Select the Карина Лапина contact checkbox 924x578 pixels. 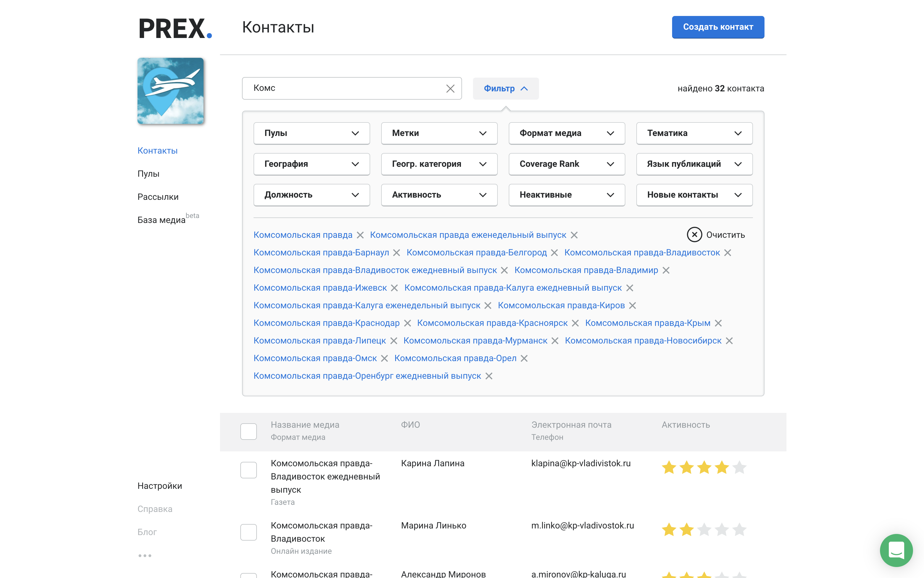(249, 470)
